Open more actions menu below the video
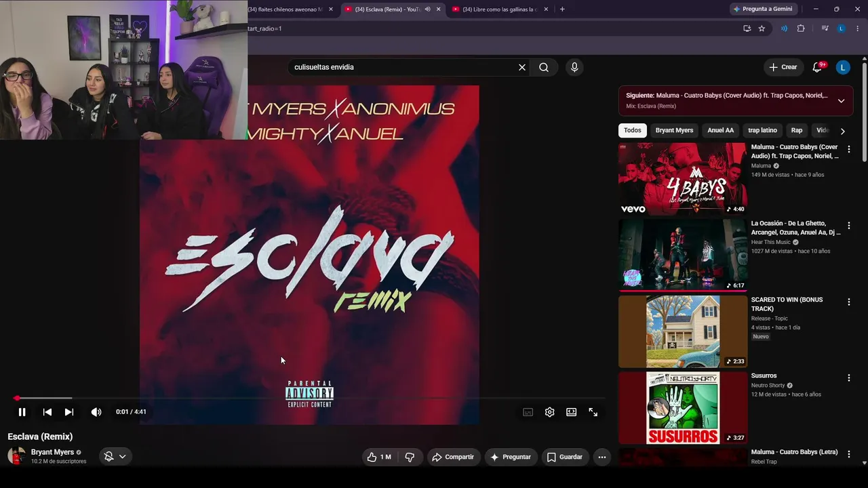Image resolution: width=868 pixels, height=488 pixels. [601, 457]
